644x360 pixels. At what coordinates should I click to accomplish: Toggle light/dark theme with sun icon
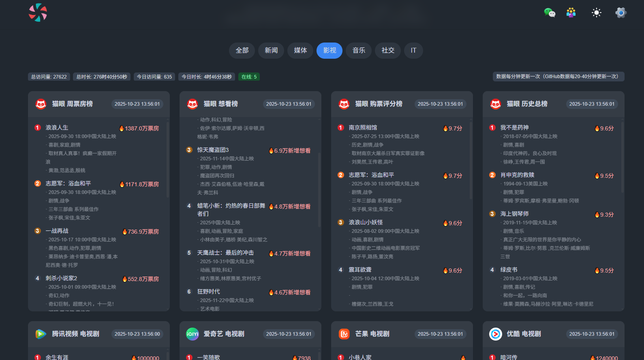pos(596,13)
